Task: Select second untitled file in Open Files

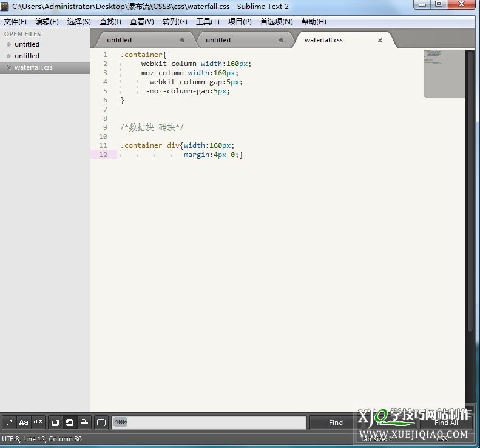Action: coord(27,56)
